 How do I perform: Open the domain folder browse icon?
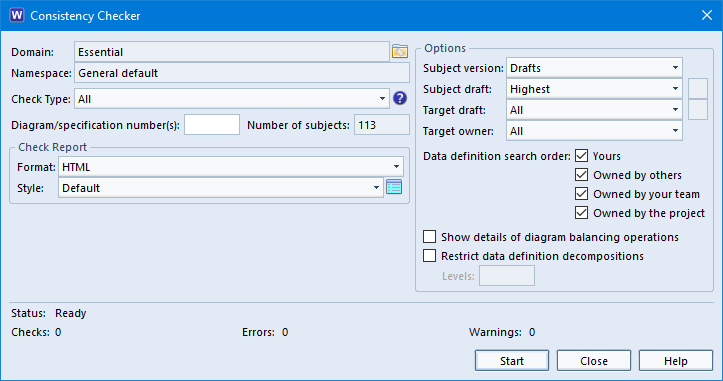tap(400, 51)
